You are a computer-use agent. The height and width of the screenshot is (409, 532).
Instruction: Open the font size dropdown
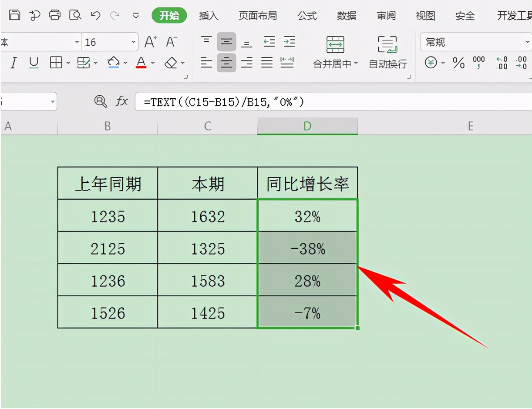click(x=133, y=42)
